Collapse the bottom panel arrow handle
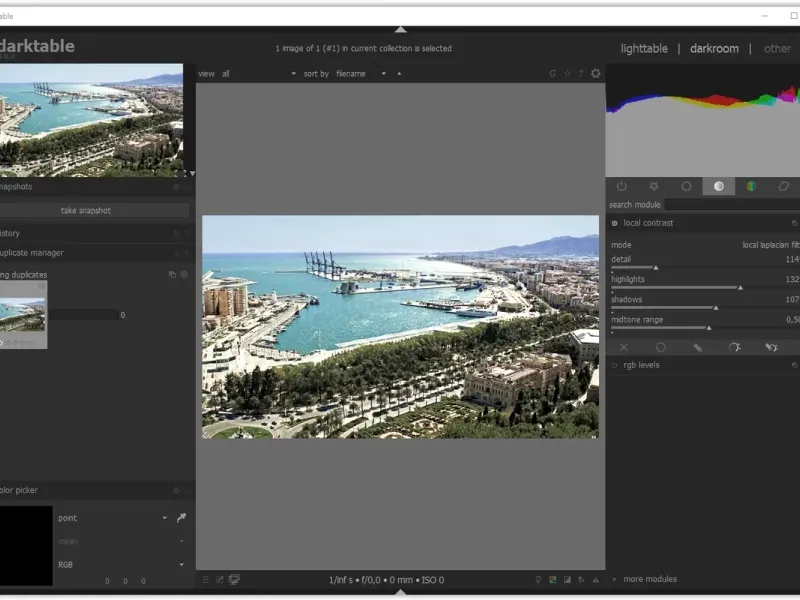800x600 pixels. (x=401, y=592)
